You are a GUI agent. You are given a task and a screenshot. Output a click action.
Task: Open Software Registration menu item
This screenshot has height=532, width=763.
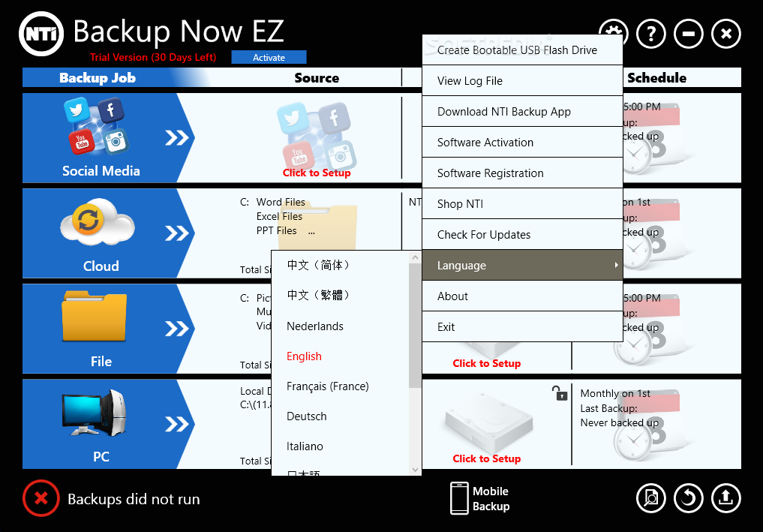[x=522, y=173]
